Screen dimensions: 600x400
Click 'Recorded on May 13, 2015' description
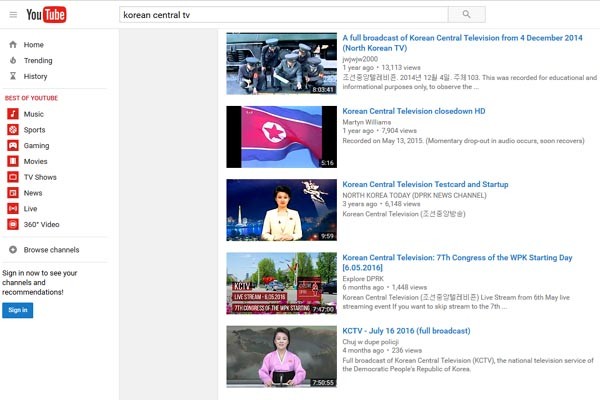(463, 140)
